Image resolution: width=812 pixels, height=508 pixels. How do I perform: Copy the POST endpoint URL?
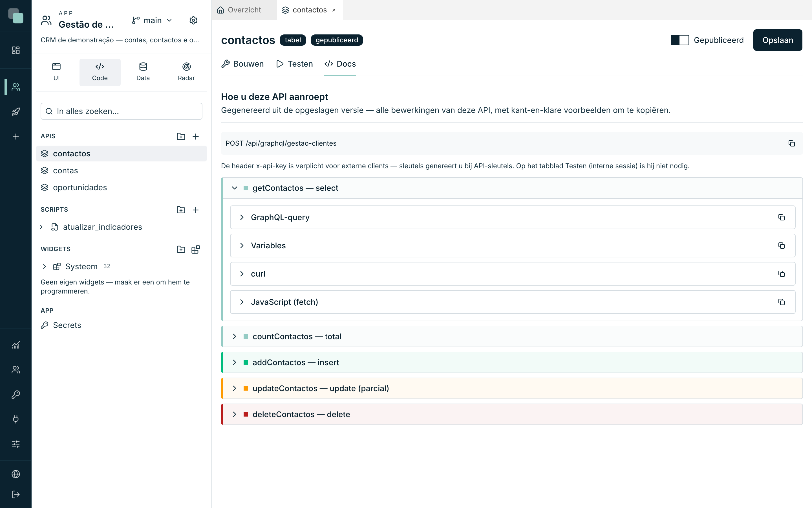[791, 143]
